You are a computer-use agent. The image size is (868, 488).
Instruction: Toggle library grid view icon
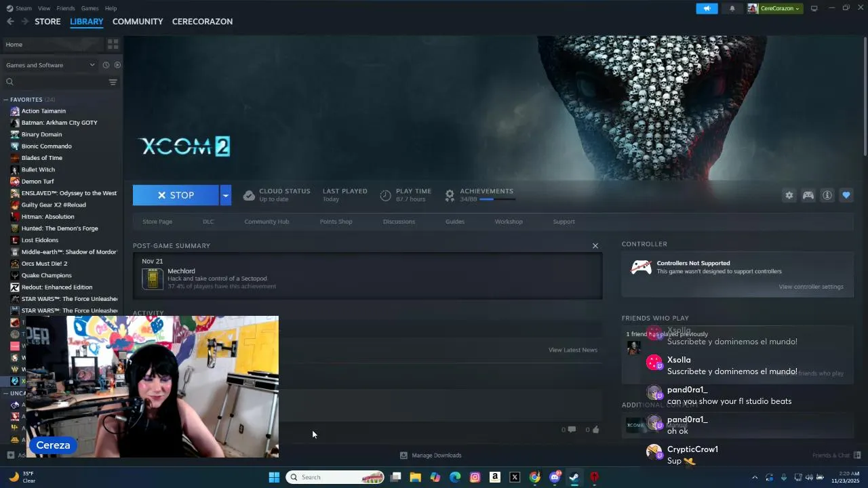[113, 44]
